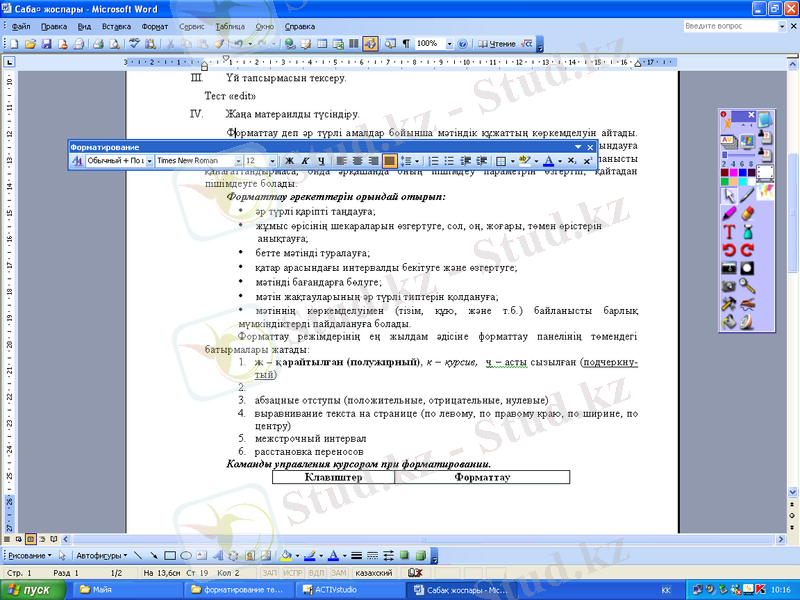Click the Windows пуск Start button
800x600 pixels.
[32, 589]
